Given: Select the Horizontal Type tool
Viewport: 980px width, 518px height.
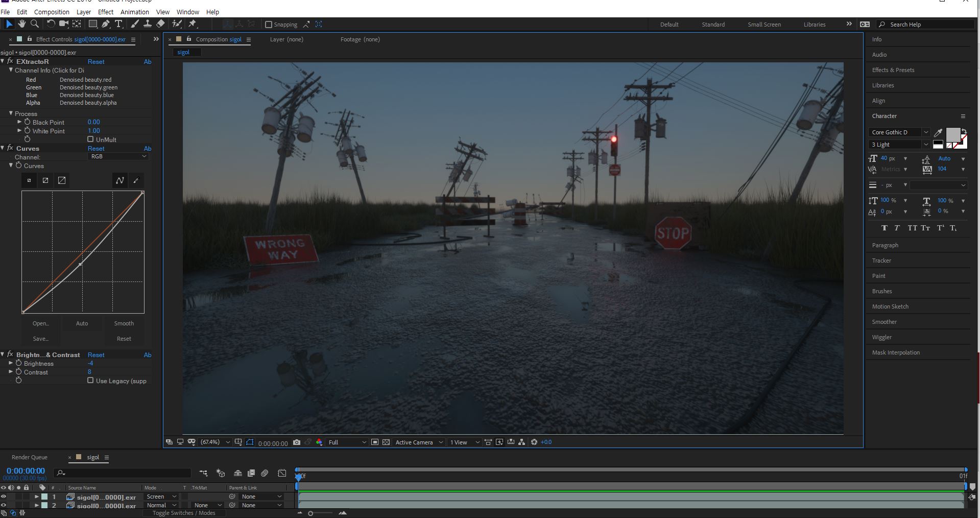Looking at the screenshot, I should point(118,24).
